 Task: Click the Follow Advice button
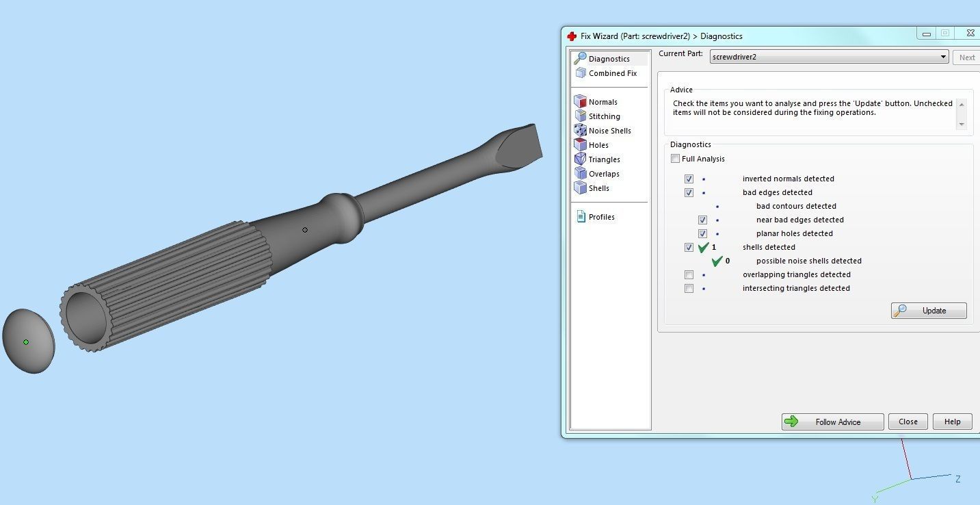(832, 422)
